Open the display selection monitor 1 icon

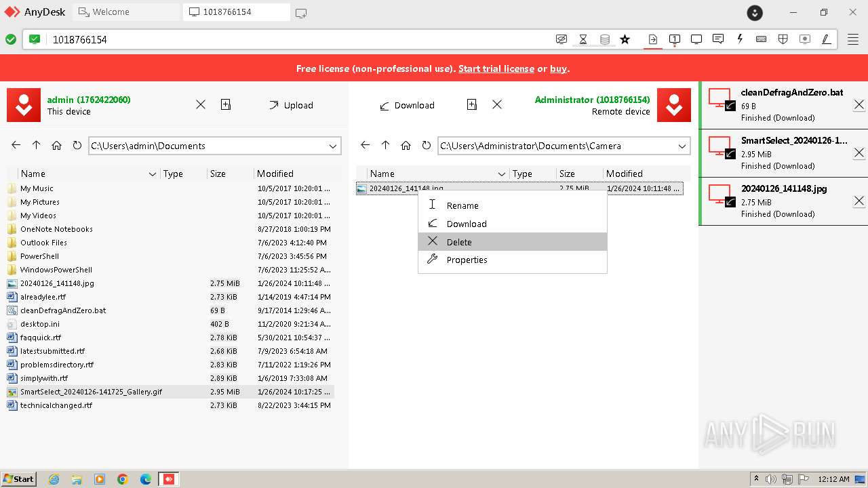point(675,39)
